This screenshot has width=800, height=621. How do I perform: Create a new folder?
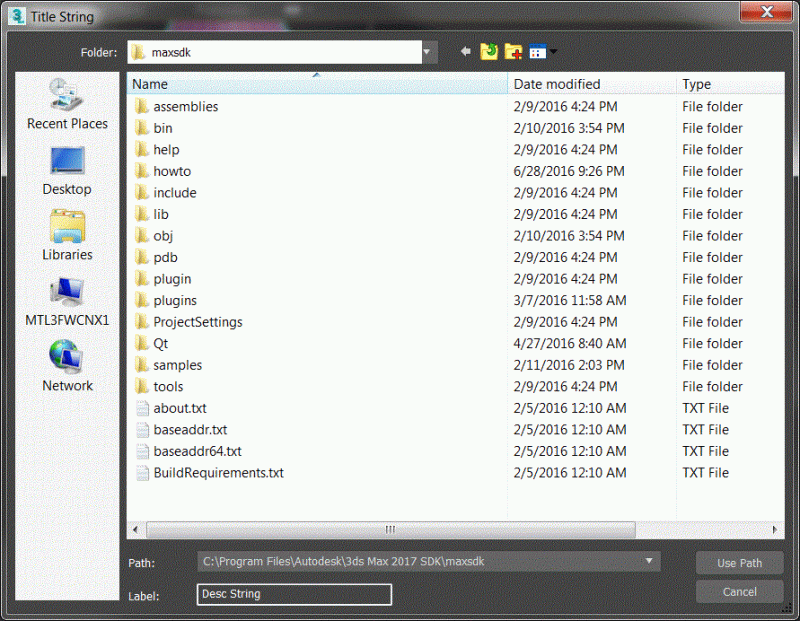coord(513,50)
